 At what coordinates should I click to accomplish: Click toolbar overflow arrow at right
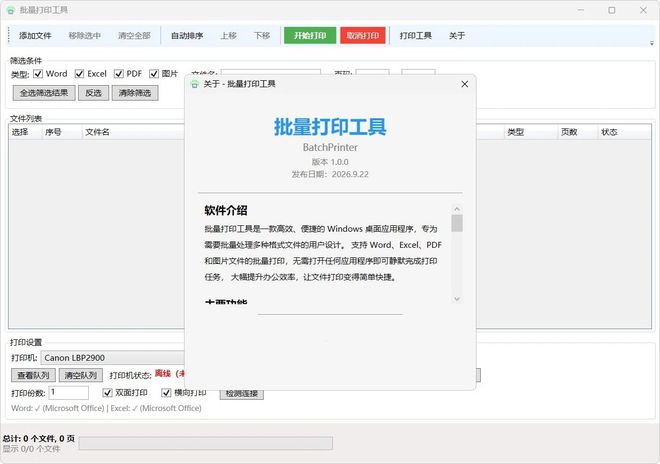tap(652, 43)
